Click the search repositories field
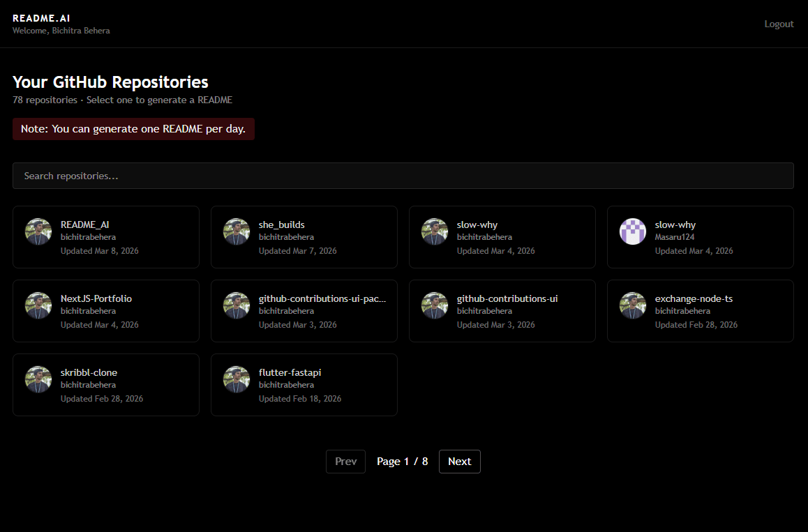808x532 pixels. tap(403, 176)
